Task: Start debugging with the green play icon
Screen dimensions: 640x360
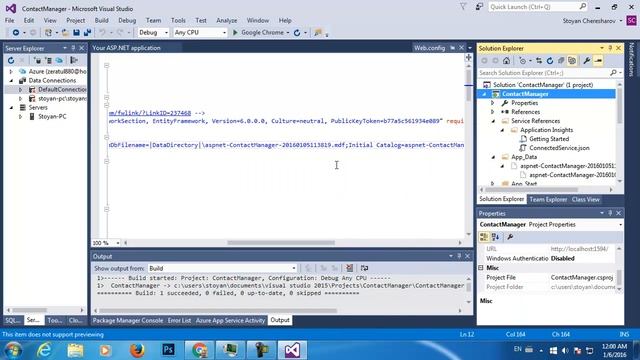Action: coord(235,33)
